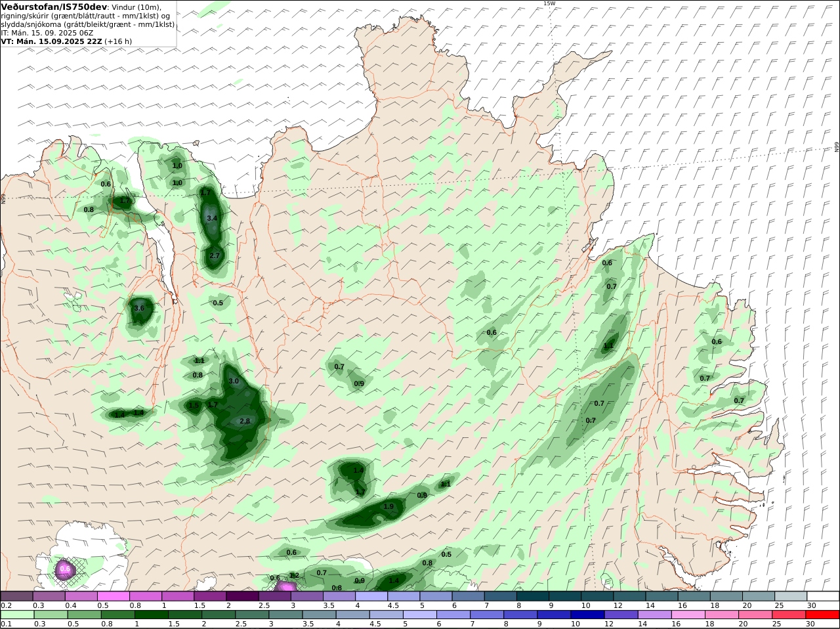
Task: Click the 2.8 precipitation value on the map
Action: pyautogui.click(x=245, y=421)
